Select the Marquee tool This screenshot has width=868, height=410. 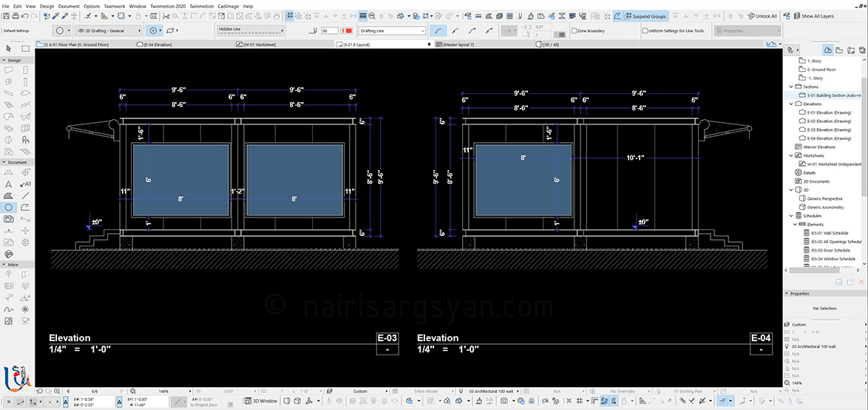pyautogui.click(x=25, y=49)
